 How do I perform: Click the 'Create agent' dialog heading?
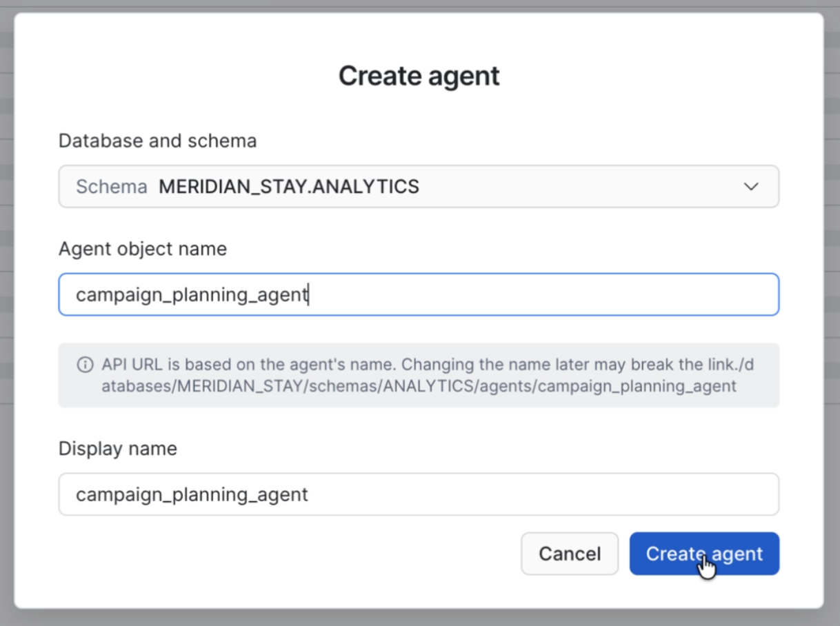coord(419,76)
